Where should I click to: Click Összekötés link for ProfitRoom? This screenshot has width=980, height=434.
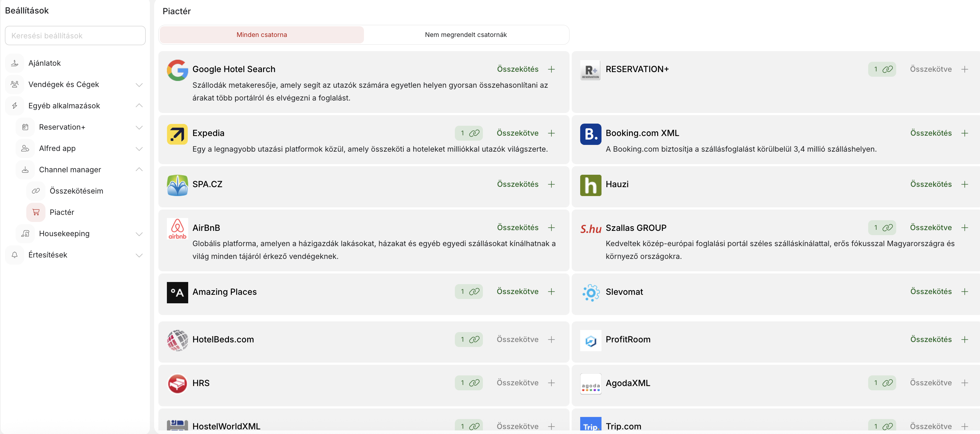click(x=931, y=340)
